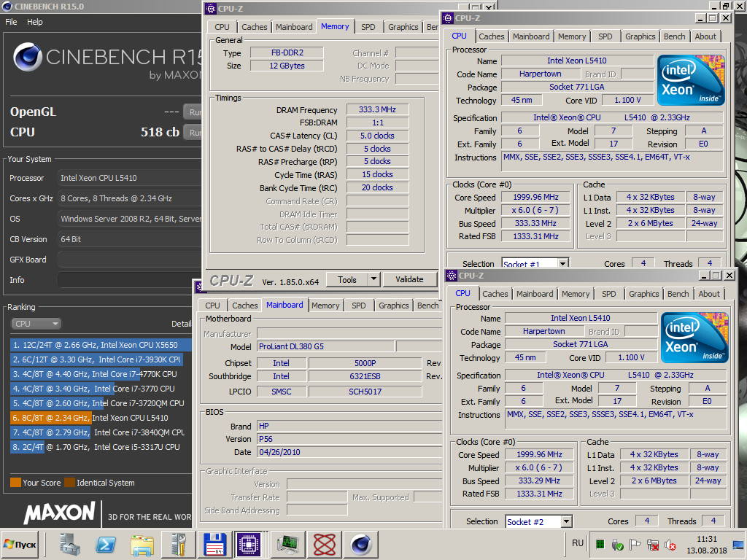Image resolution: width=747 pixels, height=560 pixels.
Task: Click the Info input field in Cinebench
Action: tap(130, 280)
